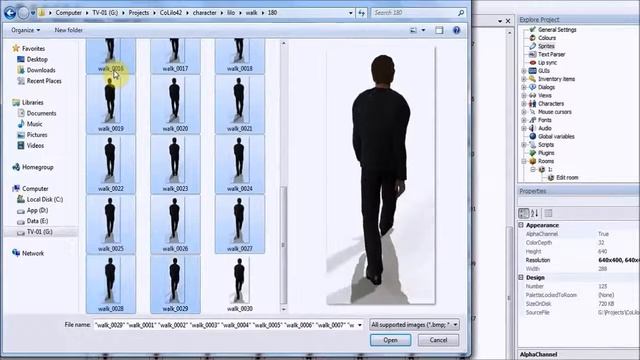Open Colours in the project tree
The image size is (640, 360).
tap(547, 38)
